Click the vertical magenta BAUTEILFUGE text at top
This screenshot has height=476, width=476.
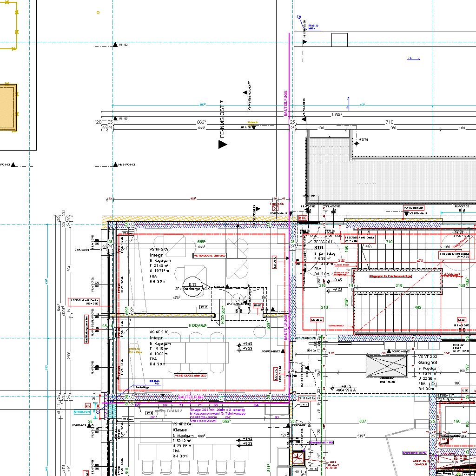point(285,103)
